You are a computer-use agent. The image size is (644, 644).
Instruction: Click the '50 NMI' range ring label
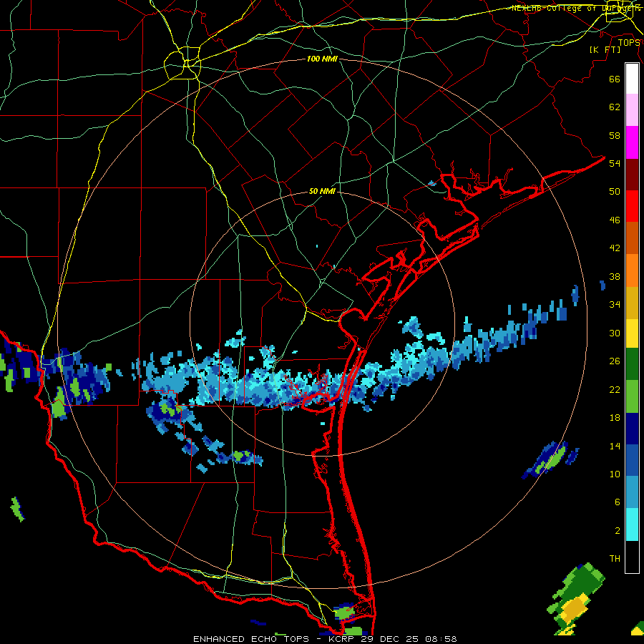point(322,191)
